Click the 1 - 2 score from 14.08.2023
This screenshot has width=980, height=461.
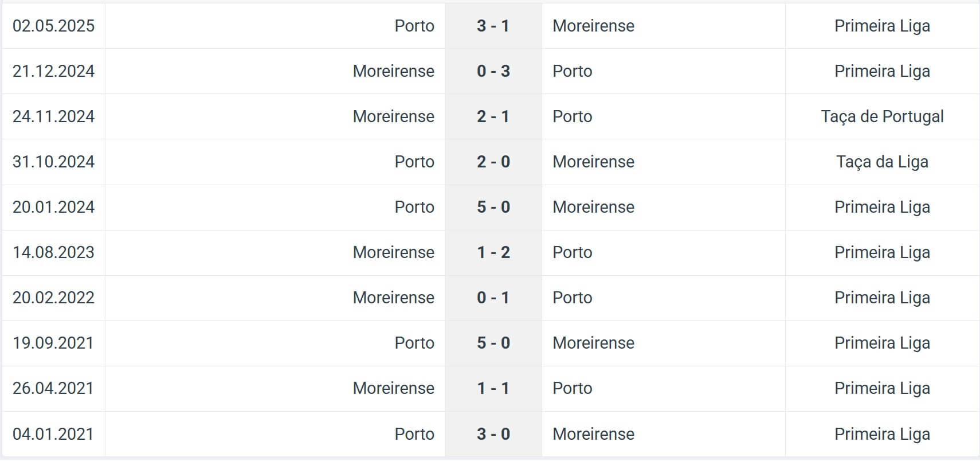[493, 252]
